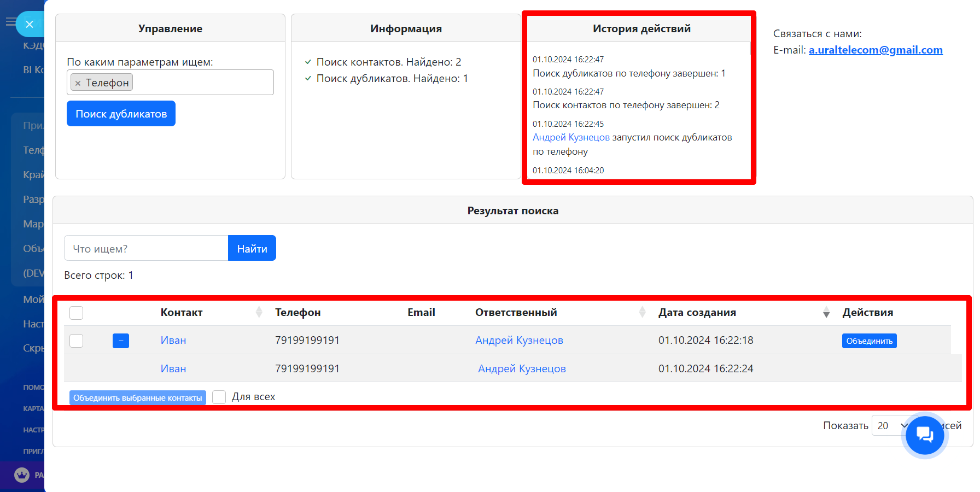Viewport: 980px width, 492px height.
Task: Click the Управление panel heading
Action: click(x=170, y=28)
